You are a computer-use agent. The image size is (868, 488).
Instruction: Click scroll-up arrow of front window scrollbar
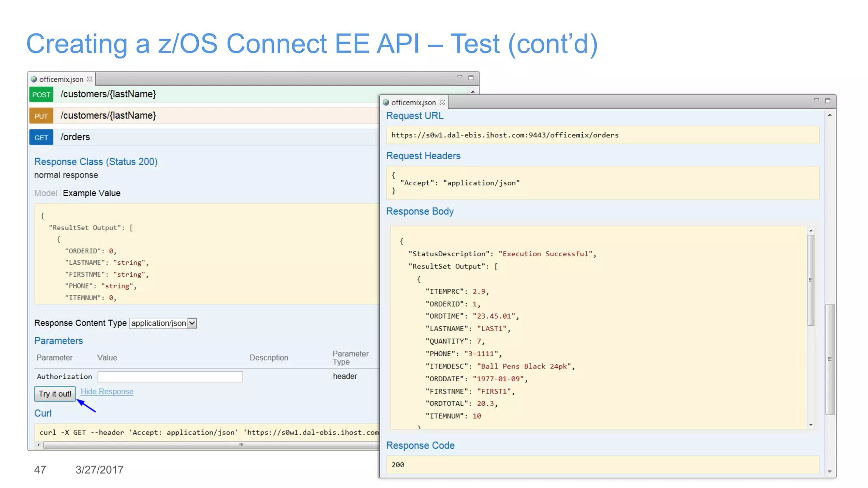point(830,115)
